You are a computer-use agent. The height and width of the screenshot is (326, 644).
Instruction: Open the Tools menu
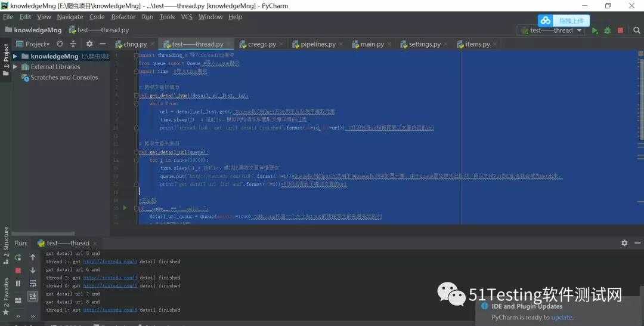click(x=167, y=17)
